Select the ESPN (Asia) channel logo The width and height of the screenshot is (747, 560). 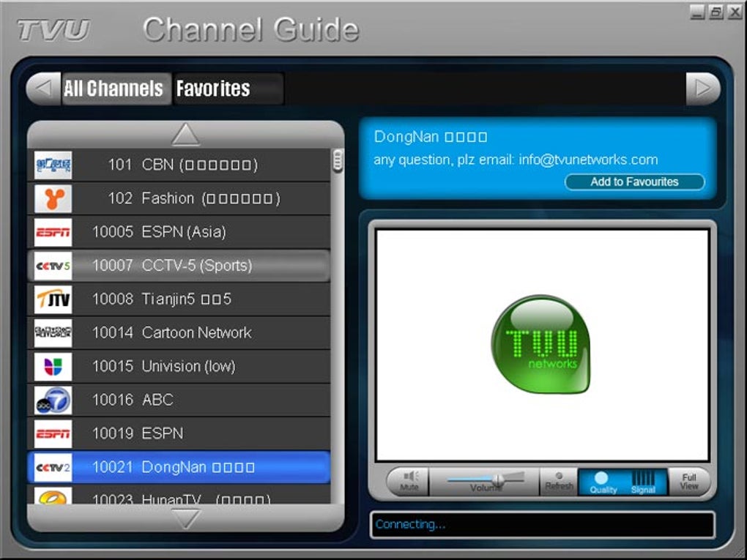53,232
